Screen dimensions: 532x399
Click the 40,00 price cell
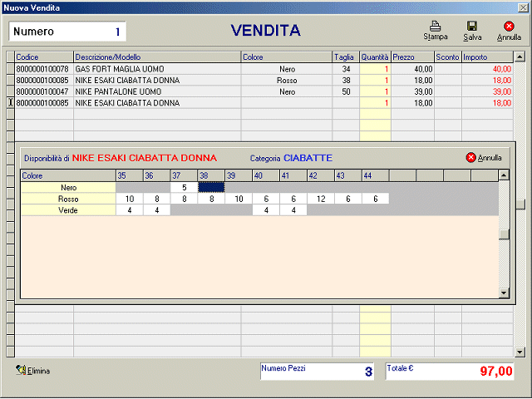point(412,69)
